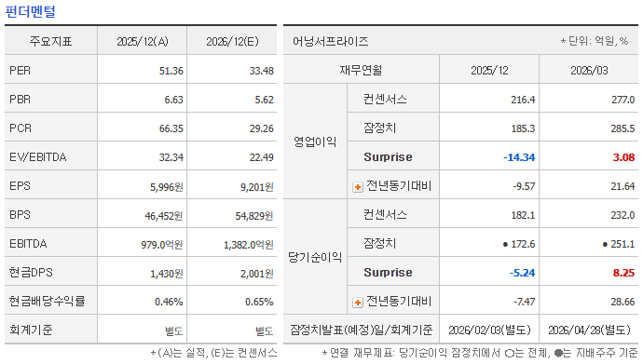Select dividend yield estimate 0.65%
The image size is (643, 364).
(x=259, y=303)
